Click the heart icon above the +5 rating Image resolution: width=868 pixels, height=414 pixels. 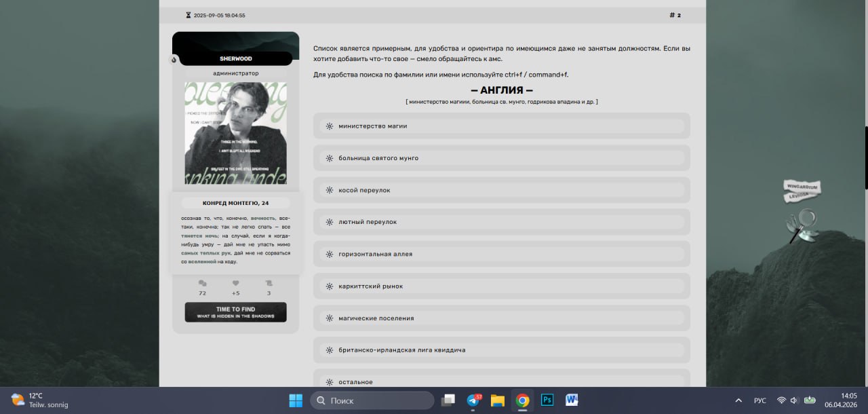tap(235, 284)
